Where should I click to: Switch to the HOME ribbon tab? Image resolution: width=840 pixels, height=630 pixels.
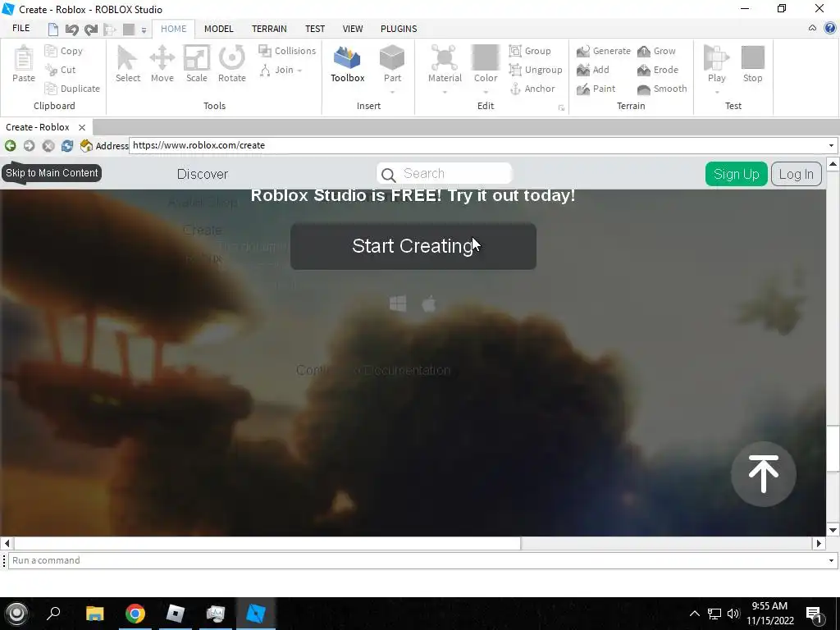(174, 29)
